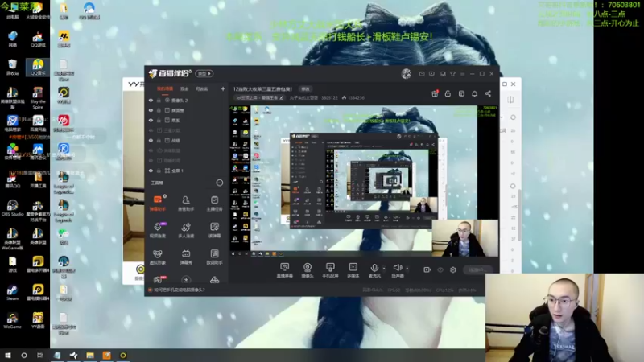This screenshot has width=644, height=362.
Task: Open the OBS Studio desktop shortcut
Action: (12, 208)
